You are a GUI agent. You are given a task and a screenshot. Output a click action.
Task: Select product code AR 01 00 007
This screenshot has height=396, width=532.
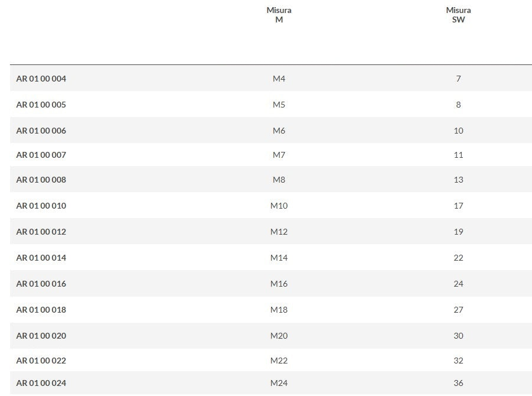click(x=41, y=155)
